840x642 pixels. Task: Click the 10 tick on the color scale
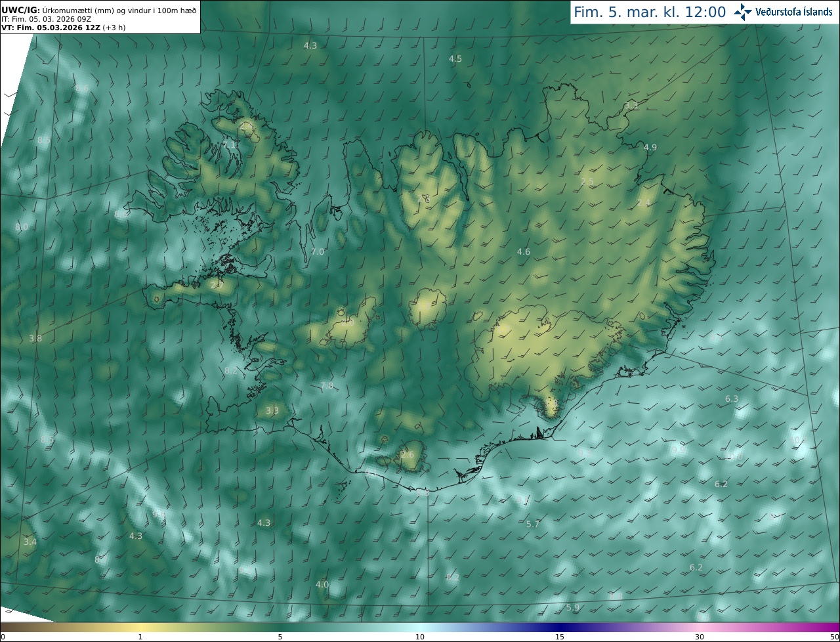click(420, 637)
